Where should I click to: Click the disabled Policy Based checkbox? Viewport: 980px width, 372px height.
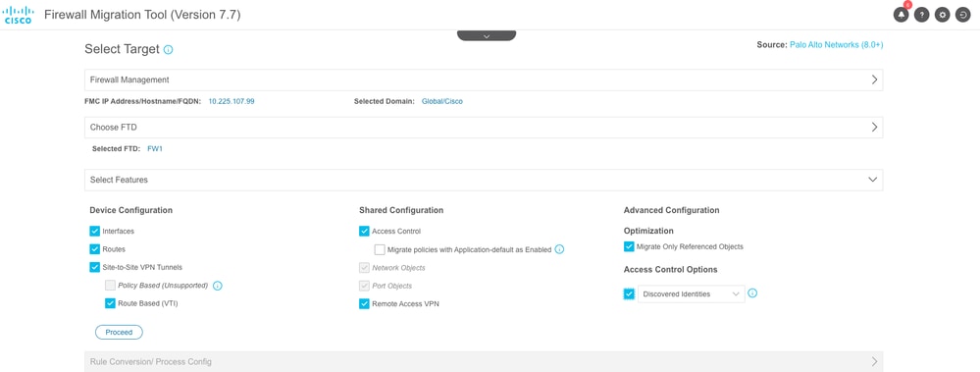110,286
